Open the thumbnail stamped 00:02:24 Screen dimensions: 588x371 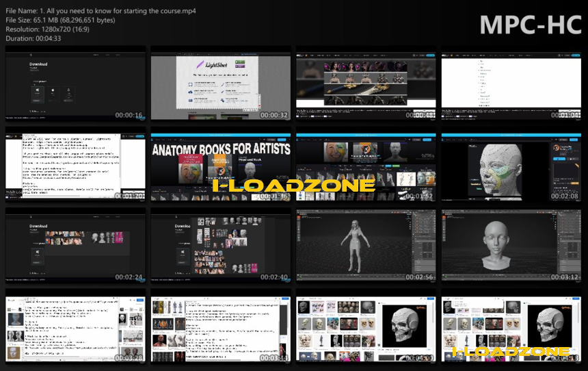(x=75, y=245)
